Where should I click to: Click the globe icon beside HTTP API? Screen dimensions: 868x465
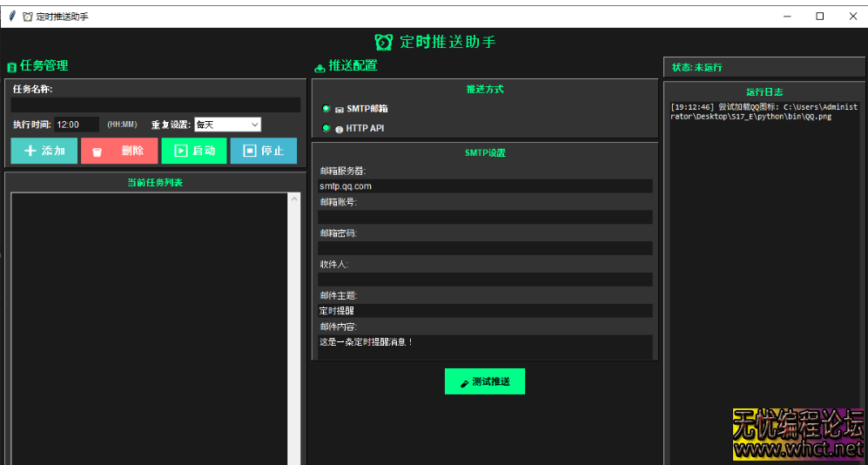[340, 129]
